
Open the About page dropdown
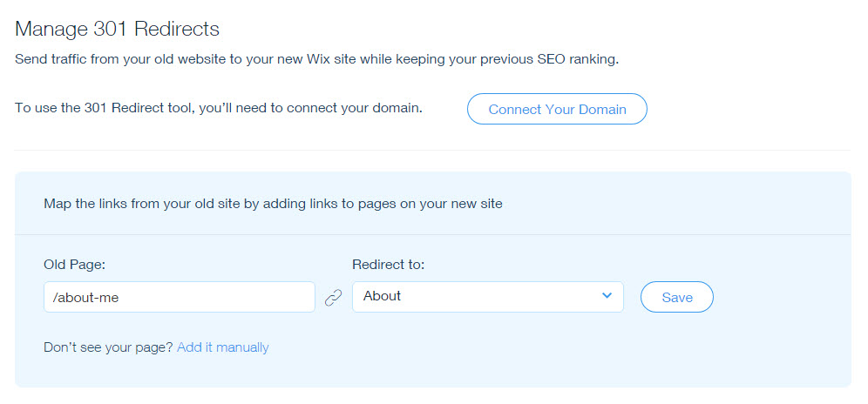pos(487,297)
